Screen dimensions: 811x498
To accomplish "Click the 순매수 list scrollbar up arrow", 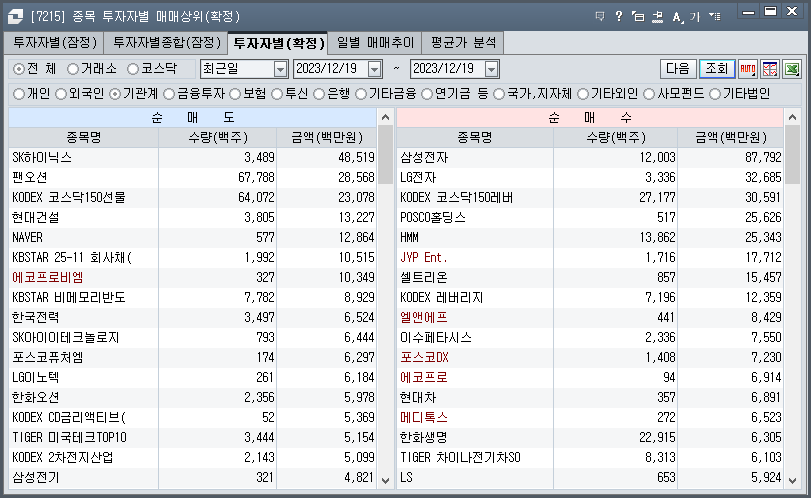I will (x=792, y=117).
